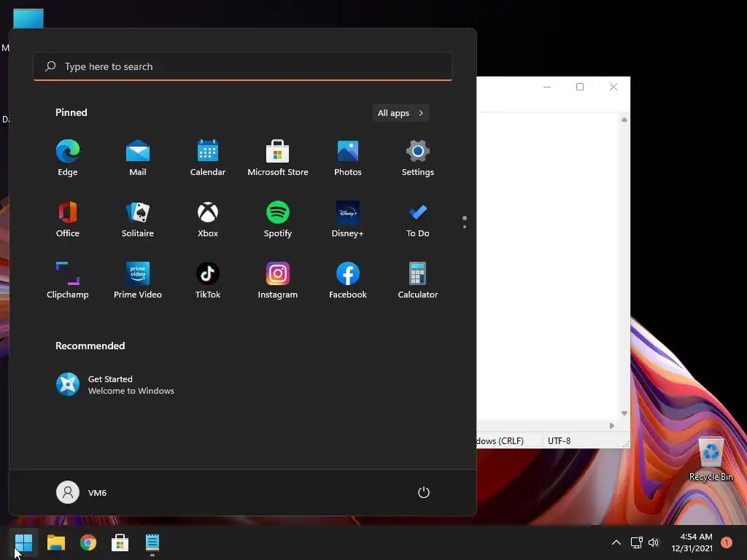The image size is (747, 560).
Task: Open Spotify from pinned apps
Action: tap(278, 219)
